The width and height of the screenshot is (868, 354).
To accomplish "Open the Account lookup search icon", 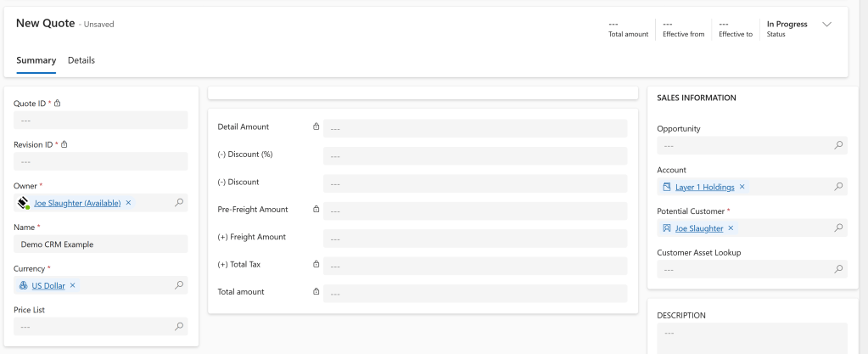I will 838,187.
